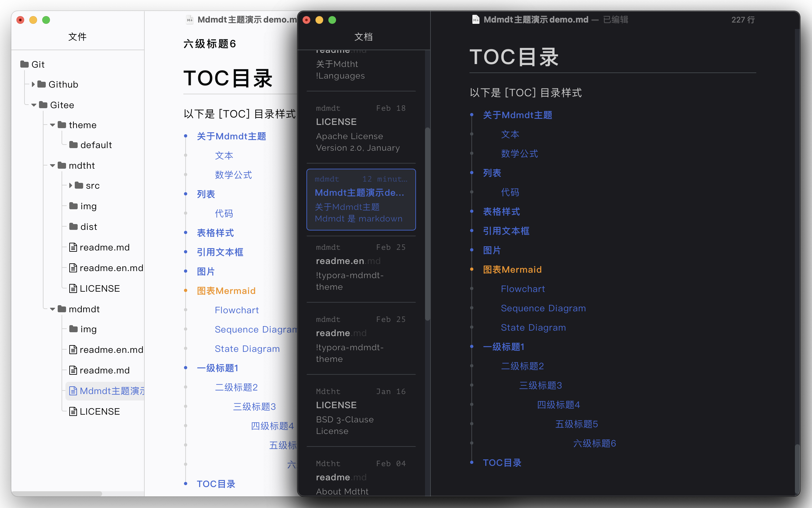
Task: Click the 文件 sidebar header
Action: pyautogui.click(x=77, y=37)
